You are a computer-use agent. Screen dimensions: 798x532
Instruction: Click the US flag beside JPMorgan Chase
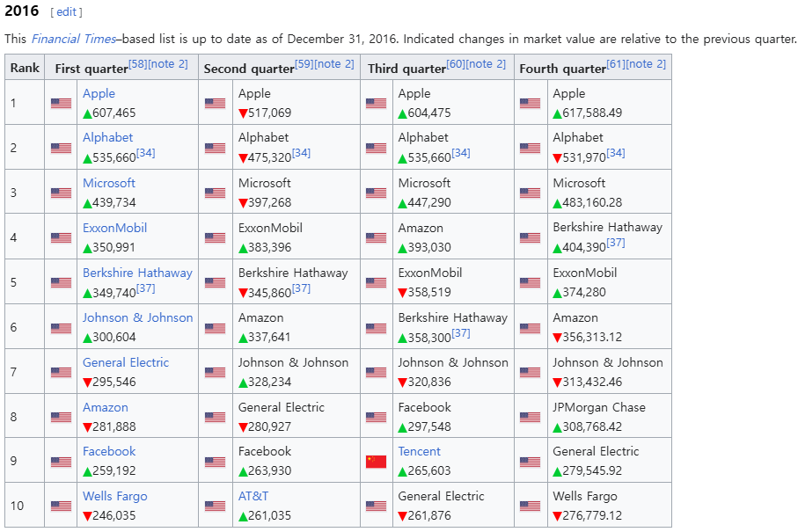tap(531, 417)
